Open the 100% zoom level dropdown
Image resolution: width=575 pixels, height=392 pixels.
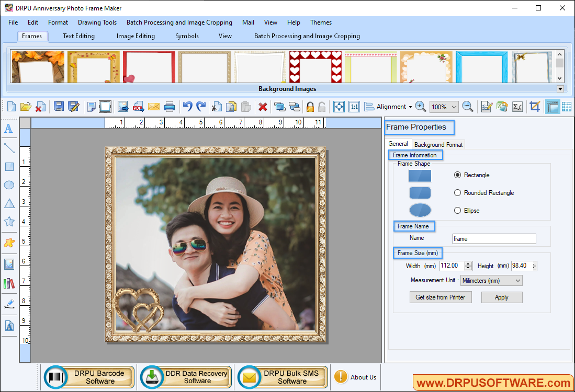[x=444, y=107]
